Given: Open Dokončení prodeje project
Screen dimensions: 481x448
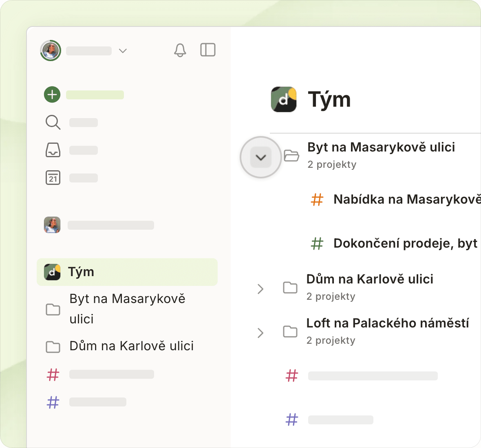Looking at the screenshot, I should click(396, 244).
